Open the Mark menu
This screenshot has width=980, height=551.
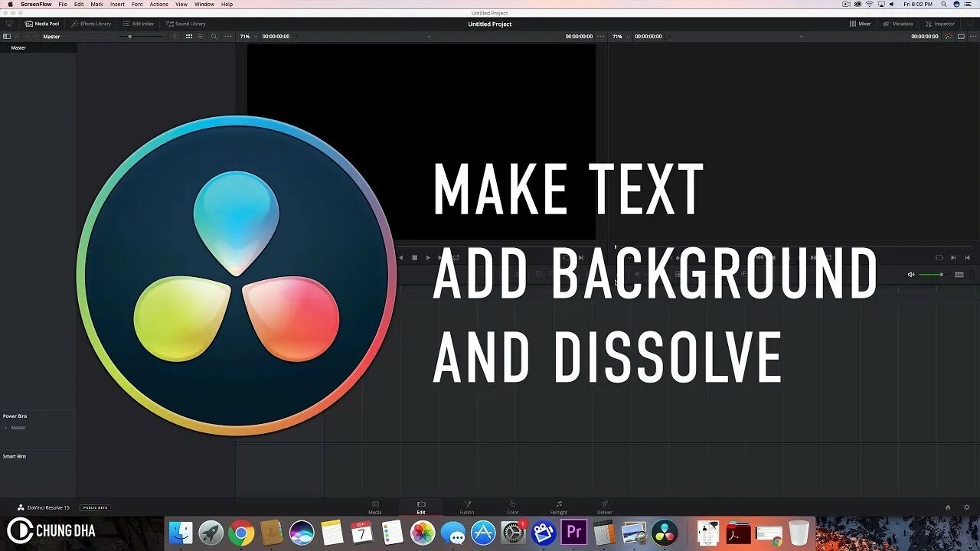tap(96, 4)
